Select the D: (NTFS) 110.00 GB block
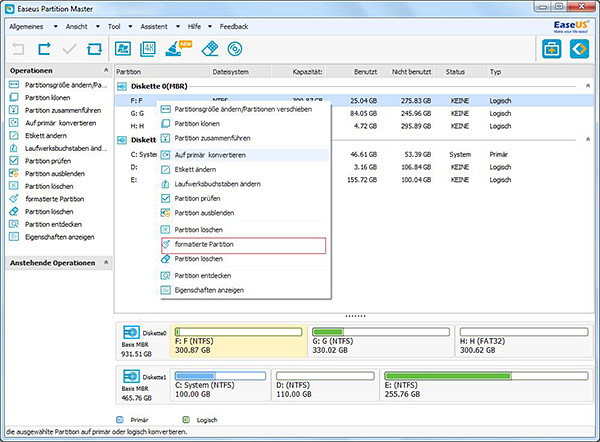This screenshot has width=600, height=442. 325,385
